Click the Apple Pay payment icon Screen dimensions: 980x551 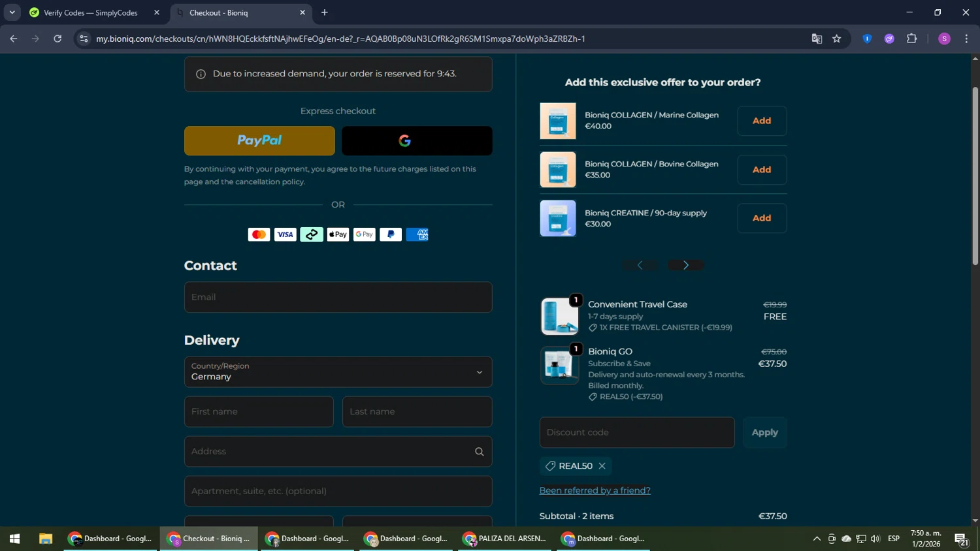(338, 234)
